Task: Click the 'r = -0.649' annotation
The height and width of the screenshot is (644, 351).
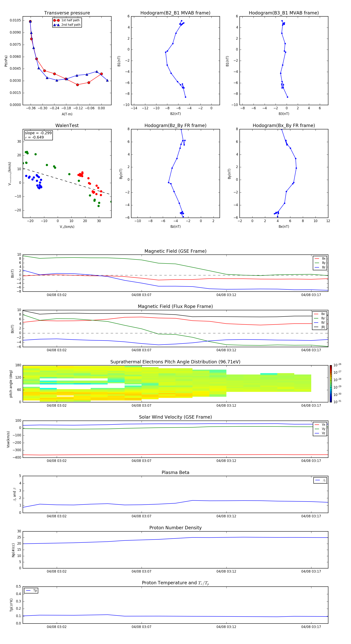Action: tap(35, 137)
